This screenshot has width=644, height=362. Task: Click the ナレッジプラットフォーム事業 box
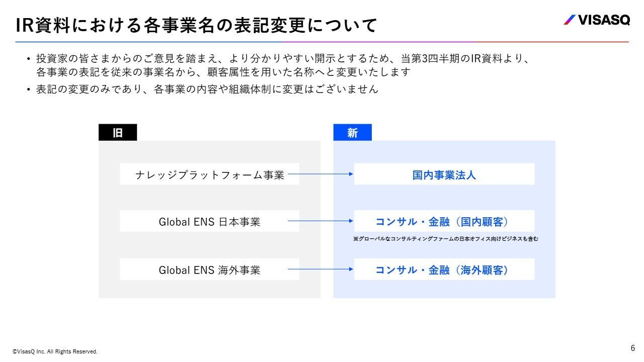point(209,174)
